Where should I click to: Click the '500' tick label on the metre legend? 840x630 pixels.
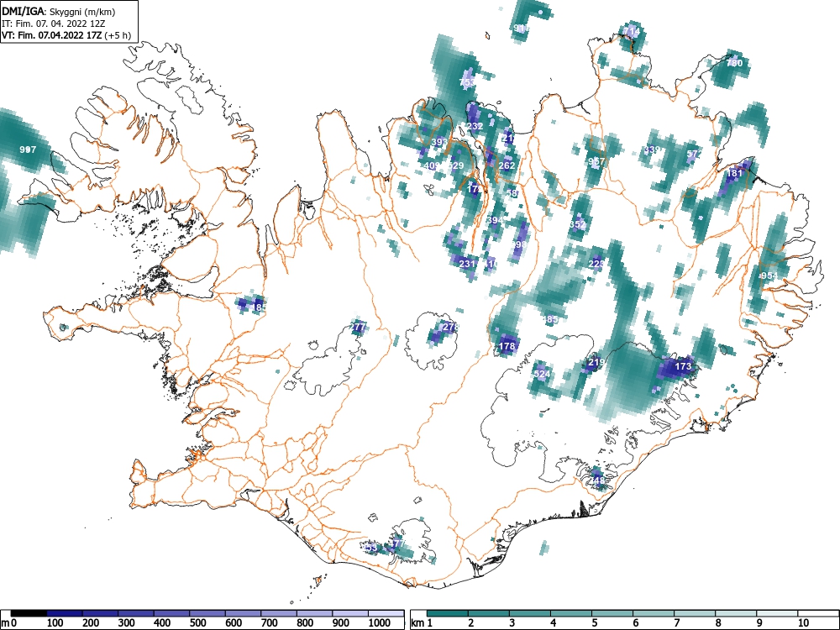point(197,623)
